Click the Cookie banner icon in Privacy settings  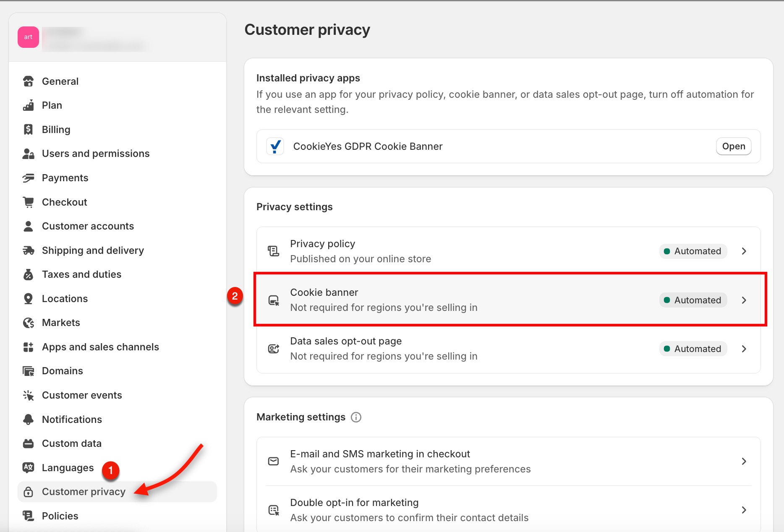pyautogui.click(x=273, y=300)
